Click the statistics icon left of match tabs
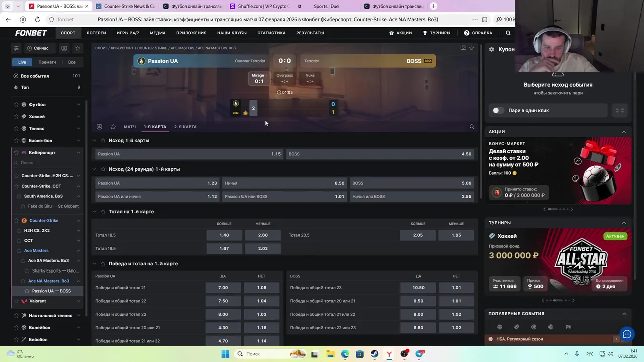This screenshot has height=362, width=644. [x=99, y=127]
